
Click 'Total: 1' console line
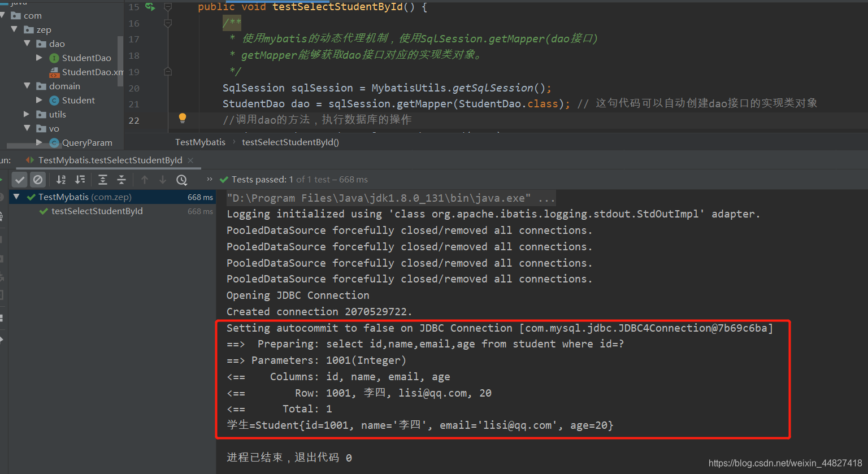point(279,408)
